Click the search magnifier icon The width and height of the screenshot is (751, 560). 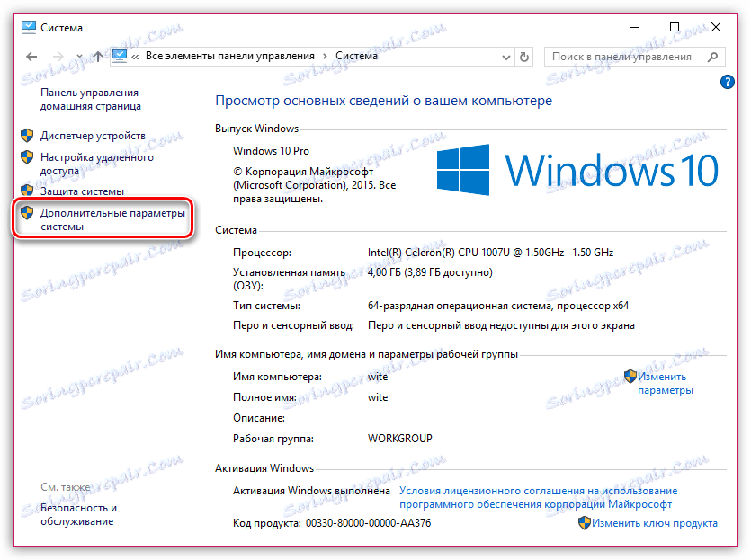coord(712,57)
